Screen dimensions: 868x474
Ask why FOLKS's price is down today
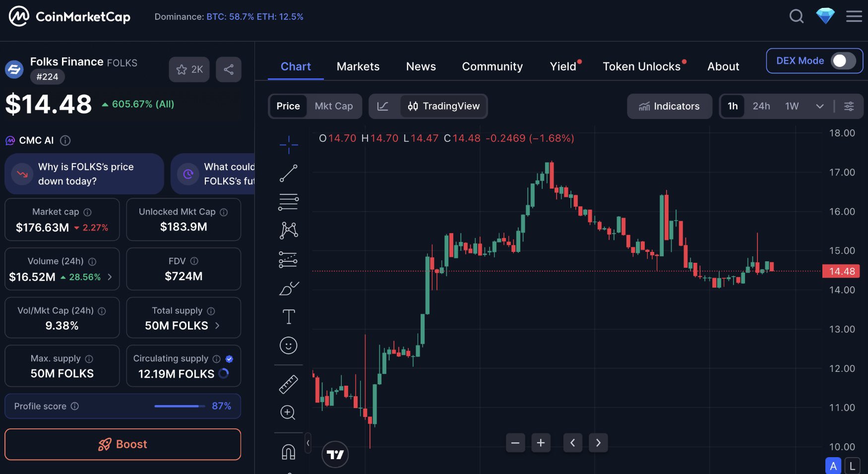coord(84,174)
